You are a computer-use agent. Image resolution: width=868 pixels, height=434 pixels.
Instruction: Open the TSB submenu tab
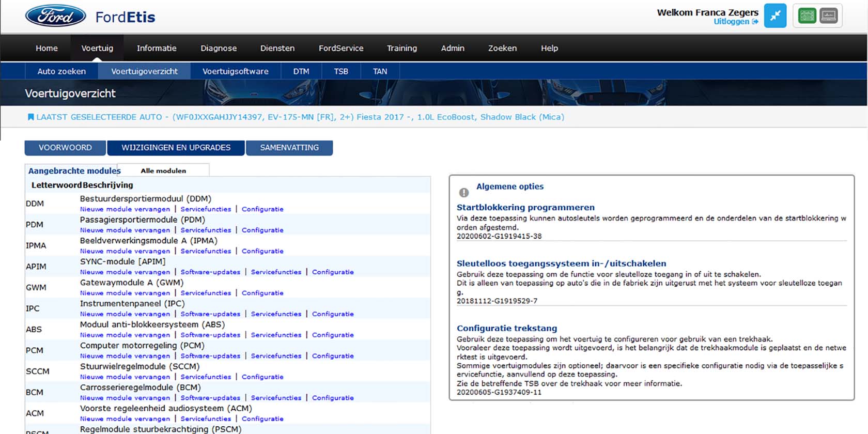pyautogui.click(x=341, y=71)
